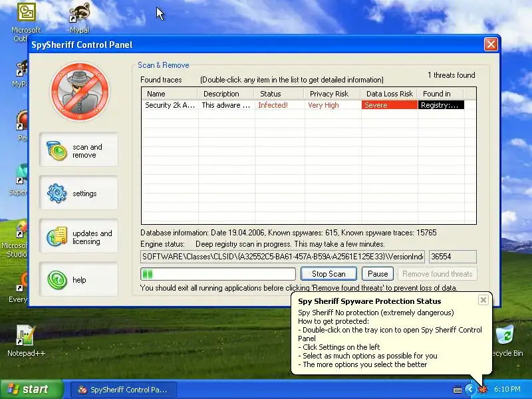
Task: Open updates and licensing section
Action: coord(78,237)
